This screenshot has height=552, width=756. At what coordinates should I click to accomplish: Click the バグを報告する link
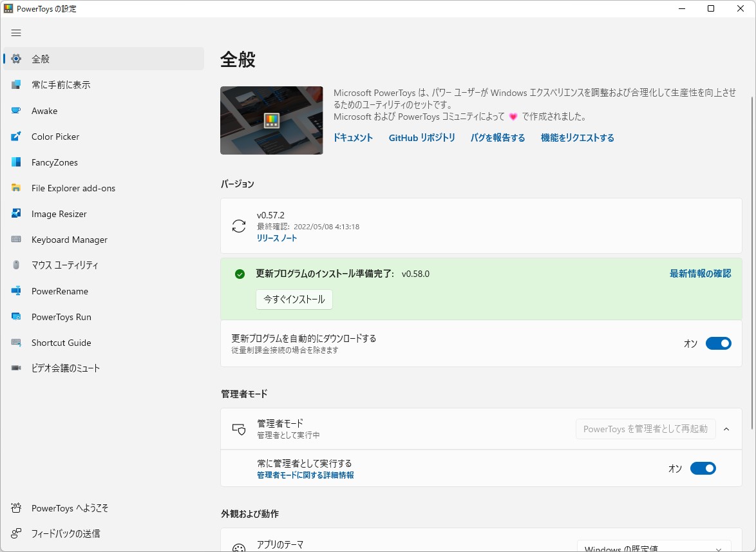tap(498, 138)
